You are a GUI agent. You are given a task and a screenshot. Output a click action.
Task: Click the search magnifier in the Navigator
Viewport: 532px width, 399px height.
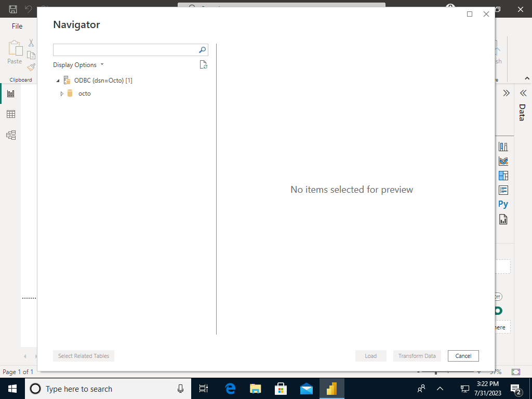(202, 49)
